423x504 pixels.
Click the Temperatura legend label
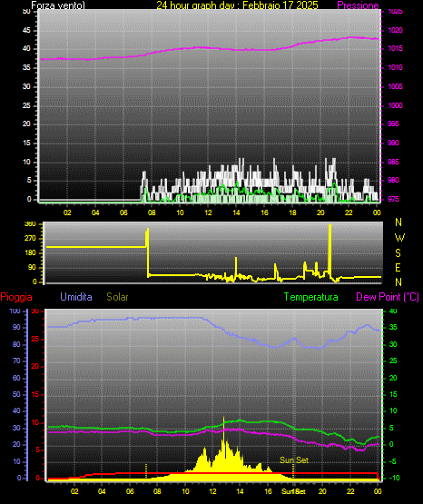point(311,297)
